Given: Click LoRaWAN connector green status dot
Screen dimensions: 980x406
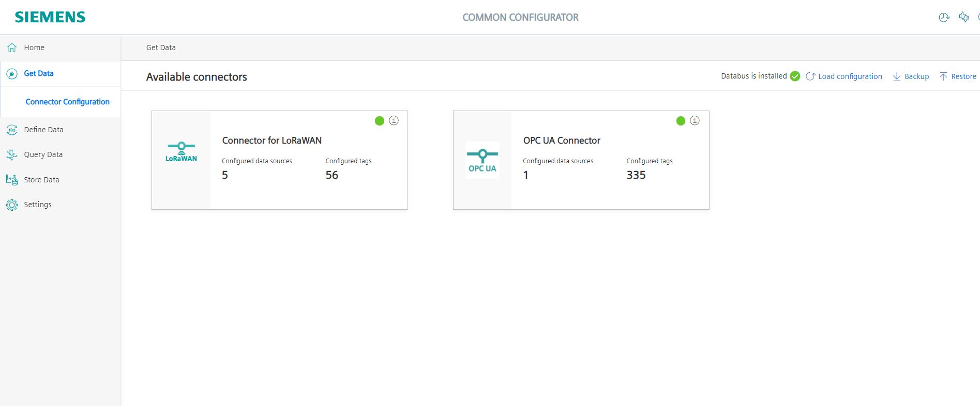Looking at the screenshot, I should click(x=380, y=121).
